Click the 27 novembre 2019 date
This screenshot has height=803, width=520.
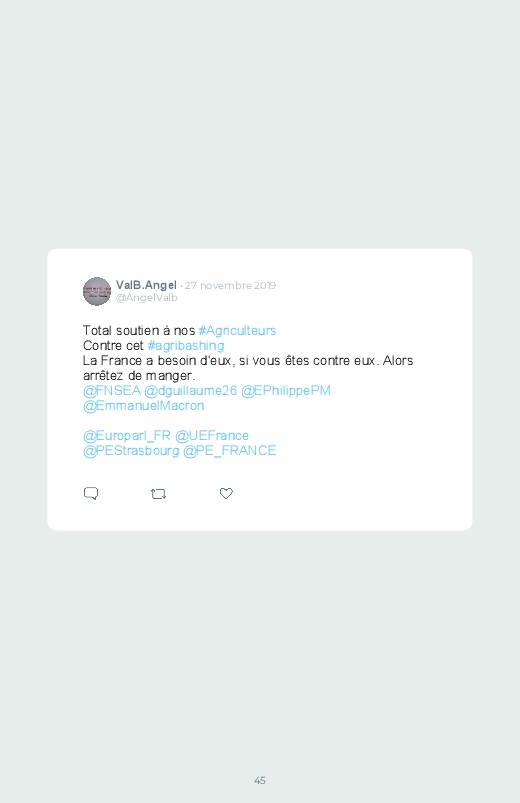[231, 285]
